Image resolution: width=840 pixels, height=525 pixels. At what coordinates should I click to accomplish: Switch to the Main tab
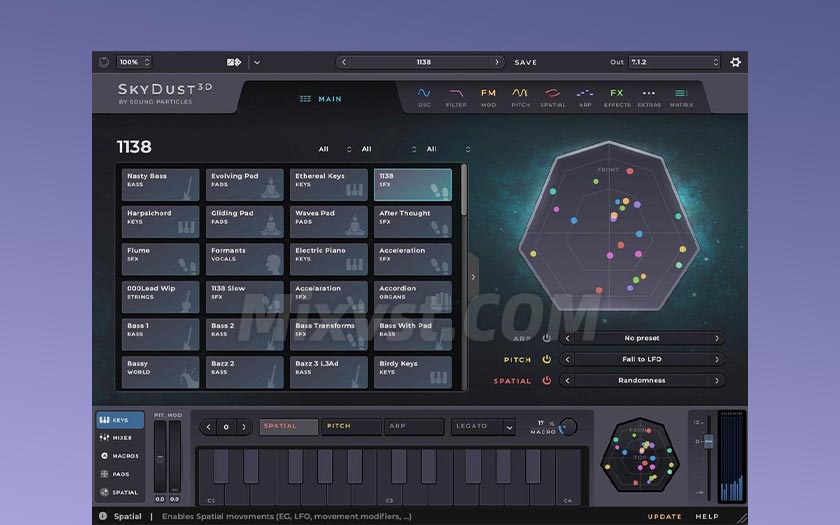321,99
